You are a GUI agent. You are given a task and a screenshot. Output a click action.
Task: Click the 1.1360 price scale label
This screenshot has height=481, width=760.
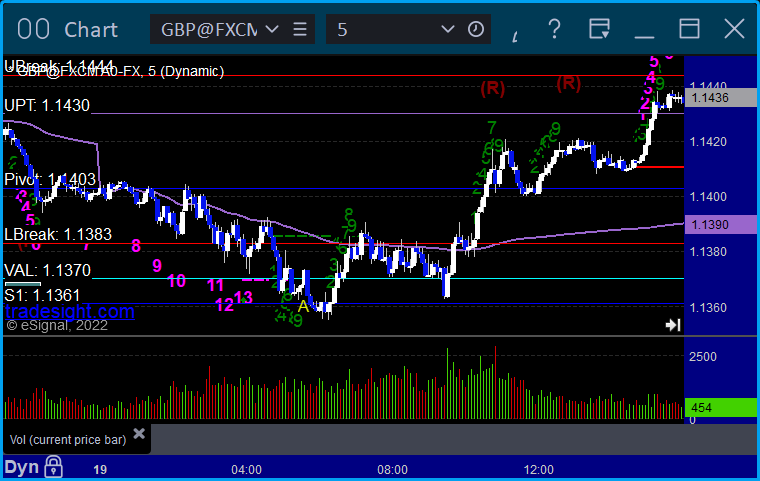tap(708, 308)
